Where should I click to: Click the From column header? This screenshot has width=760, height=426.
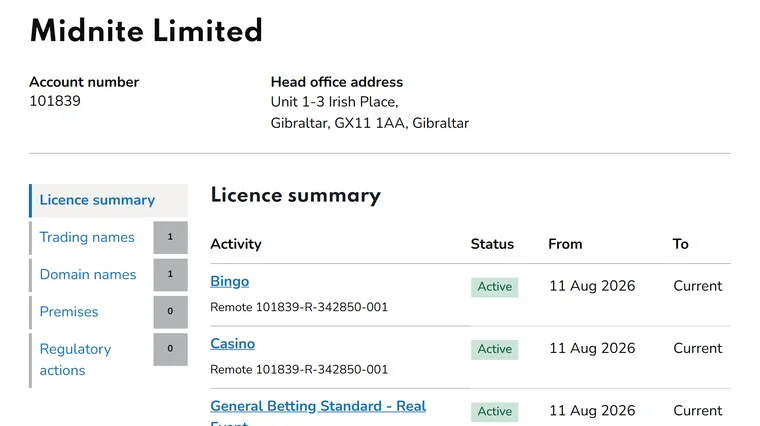(x=565, y=244)
